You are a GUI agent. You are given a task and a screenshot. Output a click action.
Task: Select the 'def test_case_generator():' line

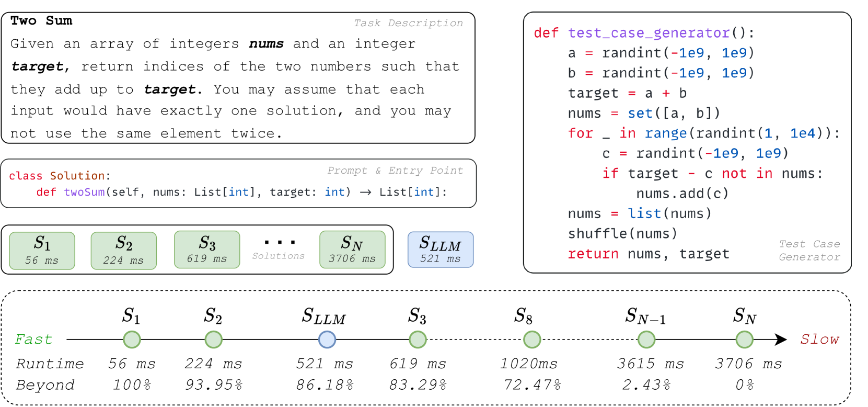(x=644, y=33)
